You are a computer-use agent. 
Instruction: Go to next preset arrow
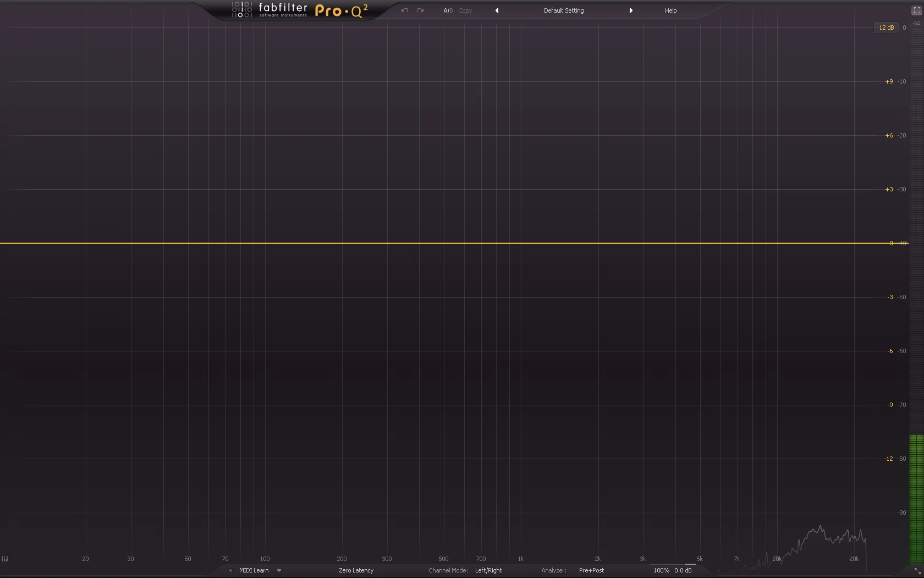(x=631, y=10)
